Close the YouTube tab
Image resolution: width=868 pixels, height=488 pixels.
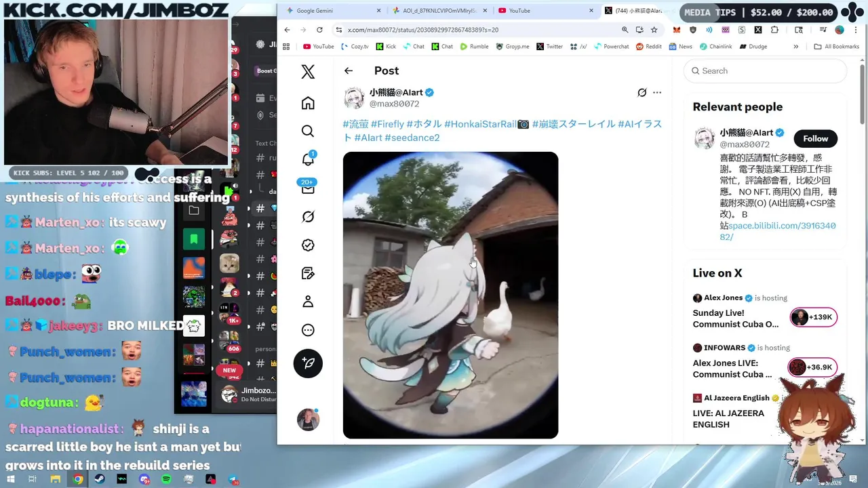591,11
